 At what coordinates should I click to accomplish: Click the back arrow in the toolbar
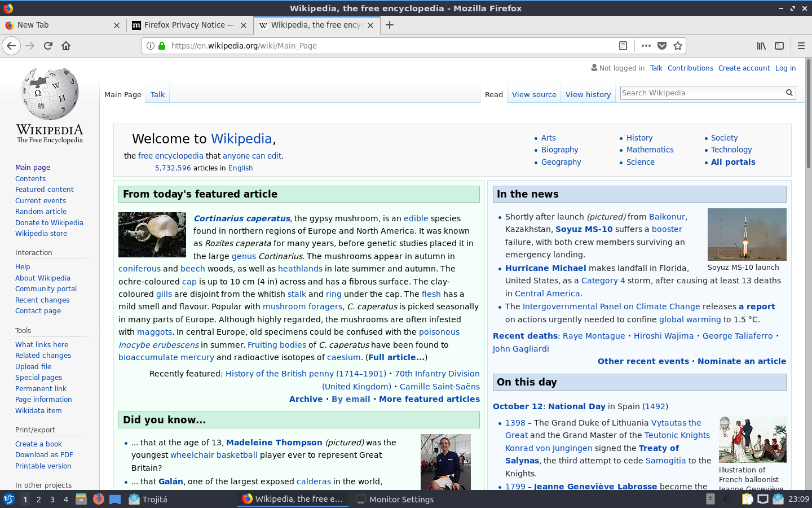pos(11,46)
